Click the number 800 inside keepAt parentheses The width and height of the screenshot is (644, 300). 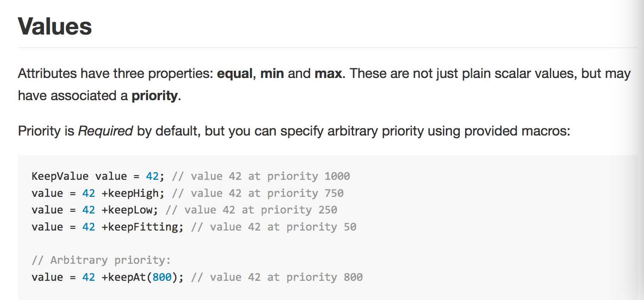point(162,277)
